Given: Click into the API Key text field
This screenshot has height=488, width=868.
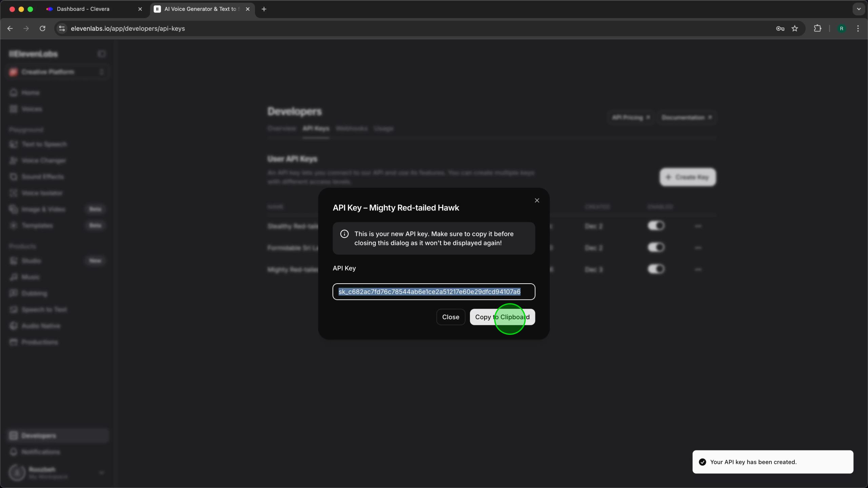Looking at the screenshot, I should tap(433, 292).
